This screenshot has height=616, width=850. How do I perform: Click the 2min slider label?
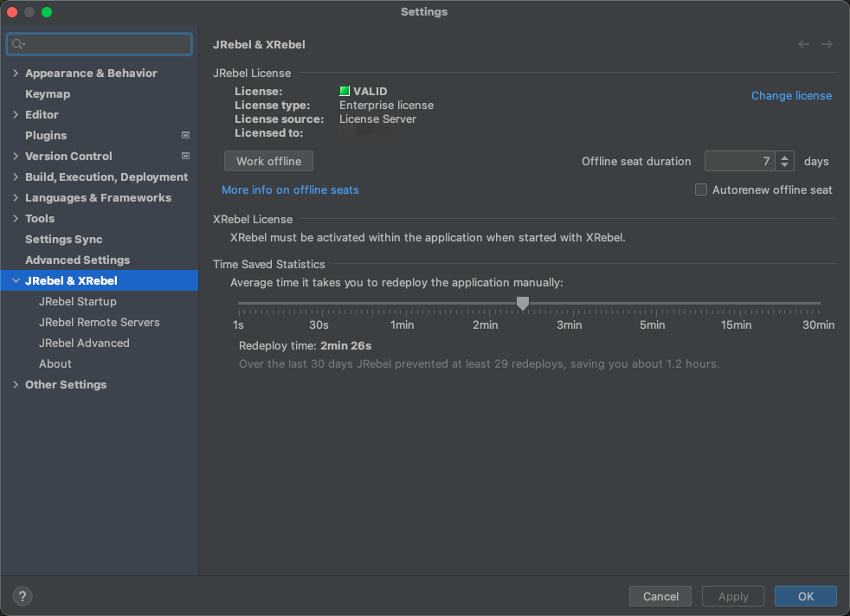click(486, 325)
